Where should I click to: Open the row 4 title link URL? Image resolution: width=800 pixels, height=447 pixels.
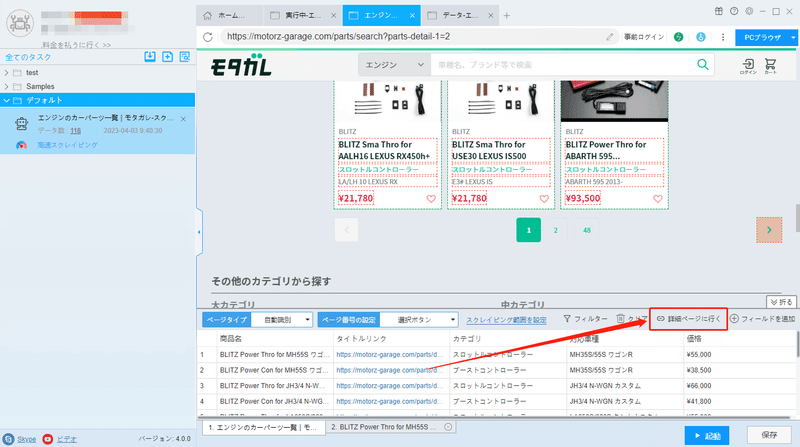[x=390, y=402]
